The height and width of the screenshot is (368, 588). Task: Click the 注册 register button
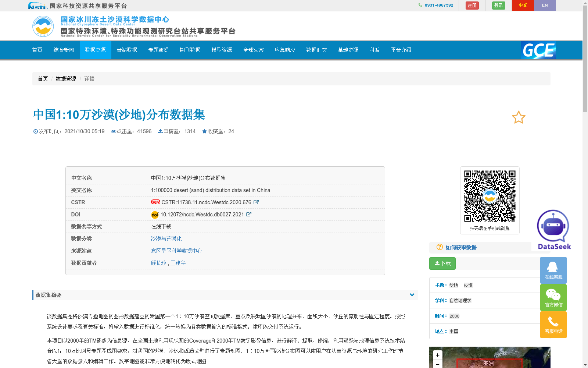coord(472,6)
